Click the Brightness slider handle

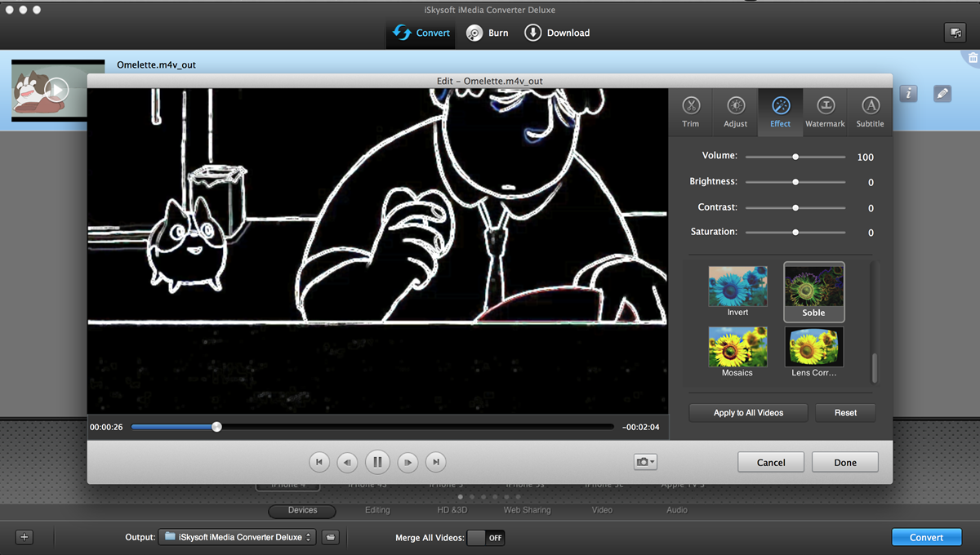(795, 182)
